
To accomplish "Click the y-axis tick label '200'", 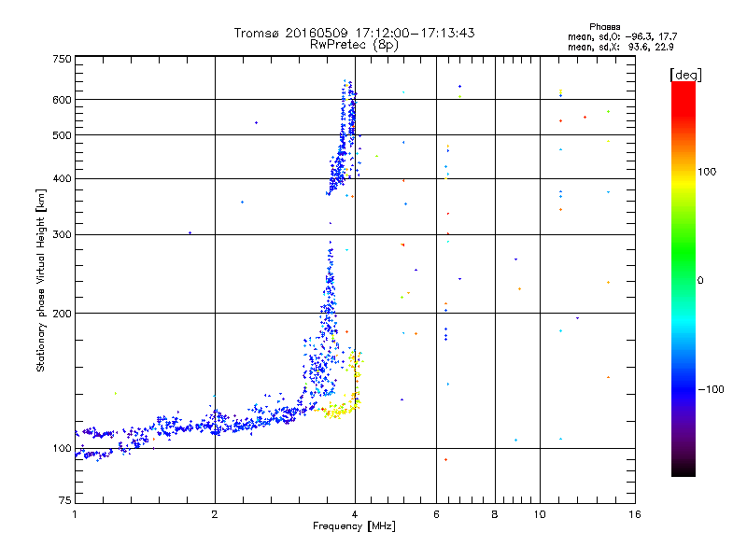I will point(62,314).
